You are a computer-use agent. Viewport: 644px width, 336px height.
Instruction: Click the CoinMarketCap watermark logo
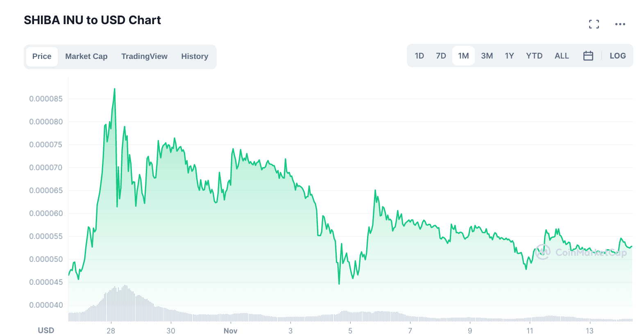[x=581, y=252]
